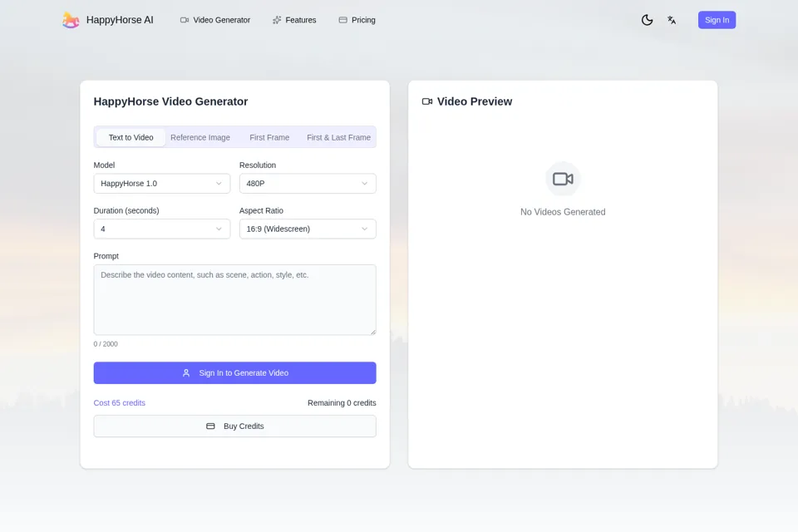Click the HappyHorse rocking horse logo
The width and height of the screenshot is (798, 532).
click(71, 20)
